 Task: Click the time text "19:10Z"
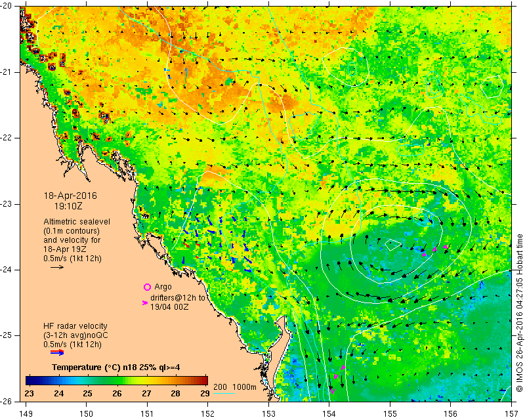click(68, 206)
